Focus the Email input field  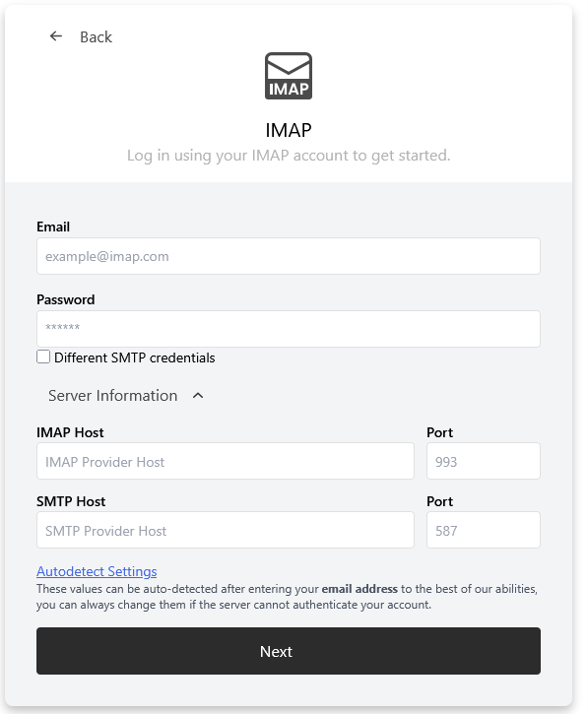click(289, 256)
